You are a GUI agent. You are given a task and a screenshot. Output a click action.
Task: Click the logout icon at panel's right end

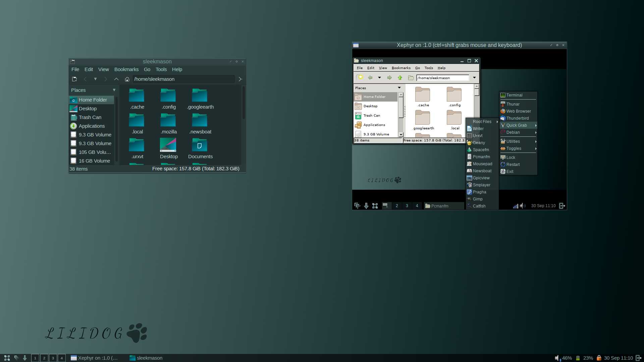[x=638, y=358]
